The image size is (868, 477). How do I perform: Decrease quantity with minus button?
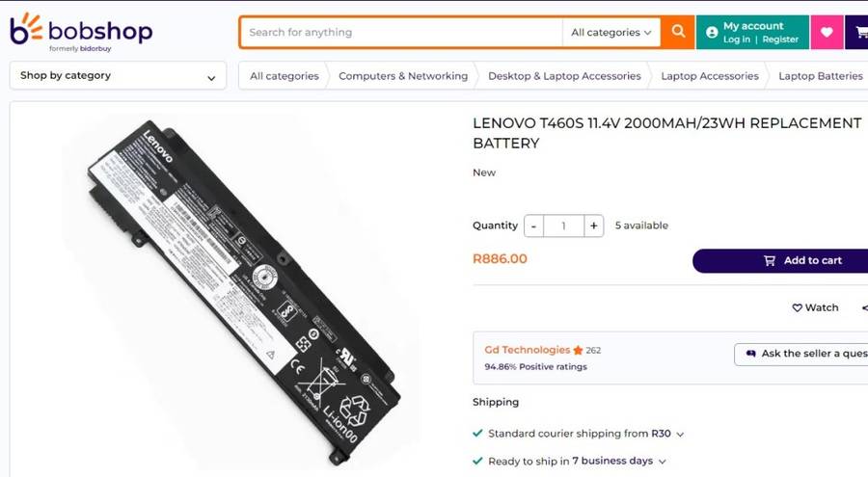[534, 225]
